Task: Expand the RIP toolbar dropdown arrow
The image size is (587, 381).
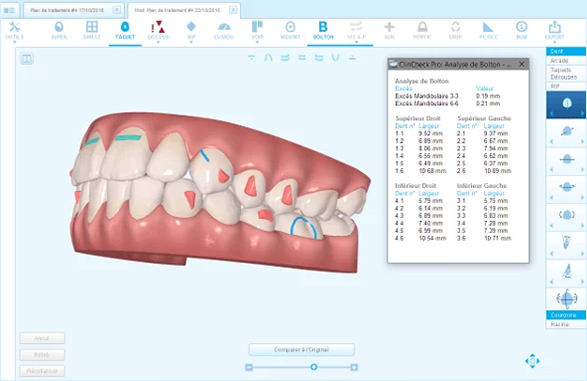Action: tap(191, 42)
